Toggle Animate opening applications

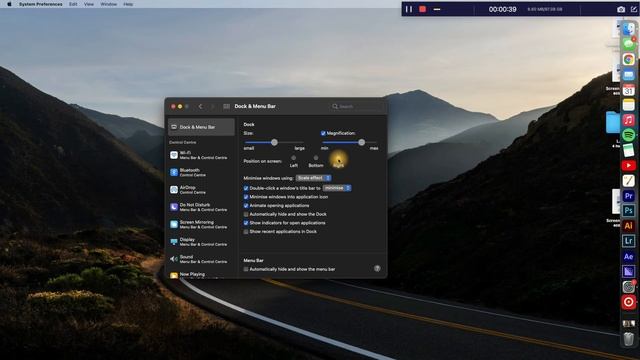tap(246, 205)
